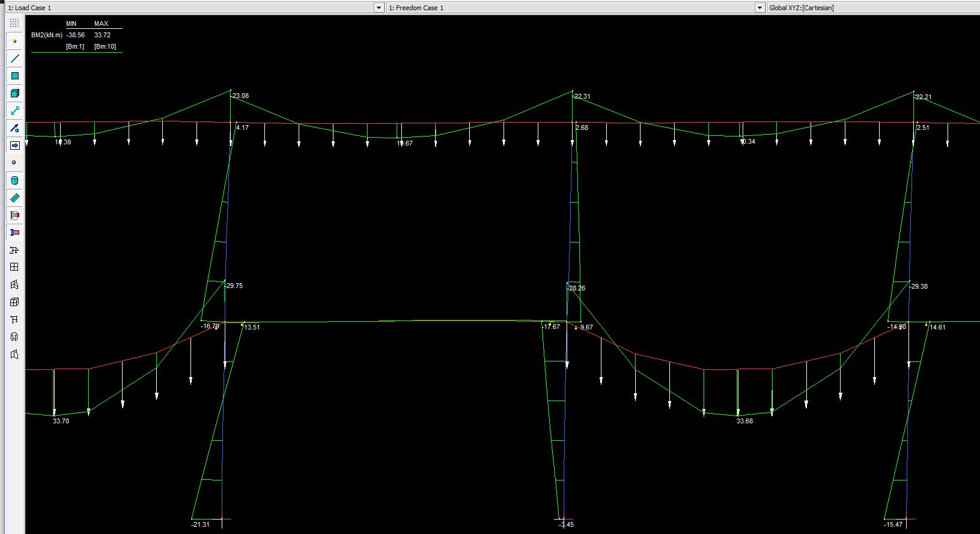Select the teal cylinder icon
This screenshot has width=980, height=534.
point(14,180)
